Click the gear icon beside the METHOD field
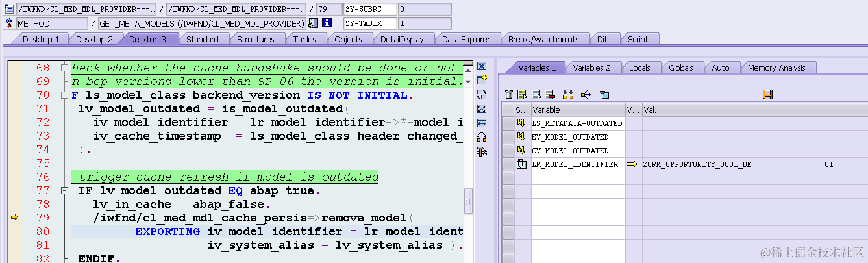Screen dimensions: 868x263 click(8, 23)
